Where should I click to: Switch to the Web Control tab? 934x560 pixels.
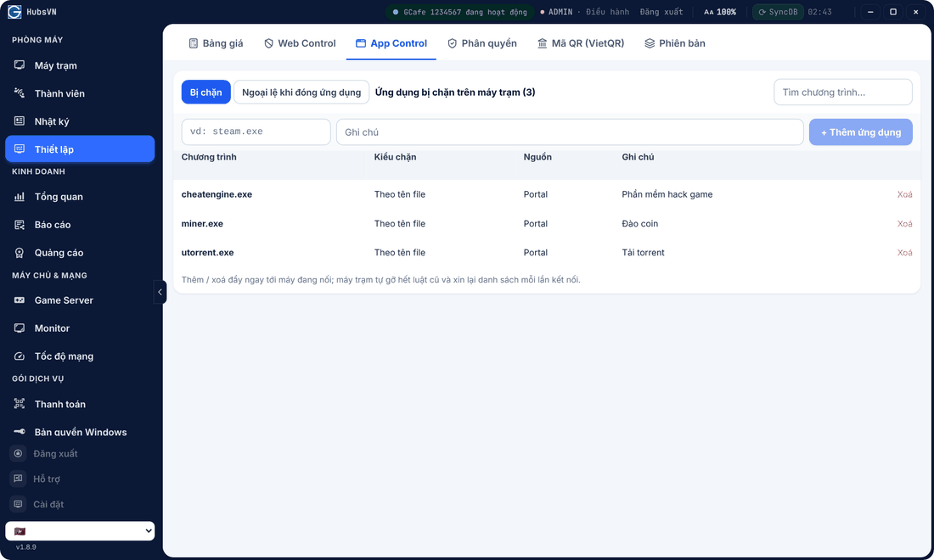[x=301, y=42]
